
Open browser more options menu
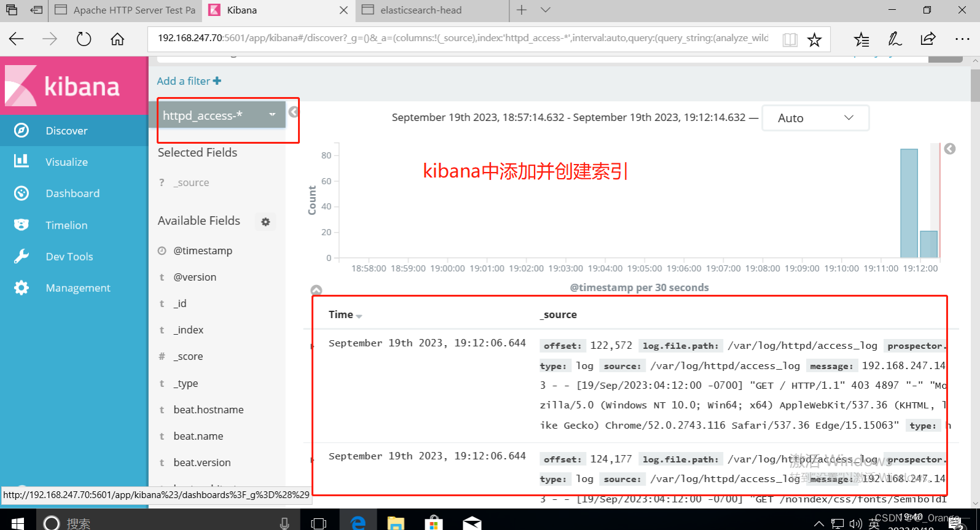[962, 39]
